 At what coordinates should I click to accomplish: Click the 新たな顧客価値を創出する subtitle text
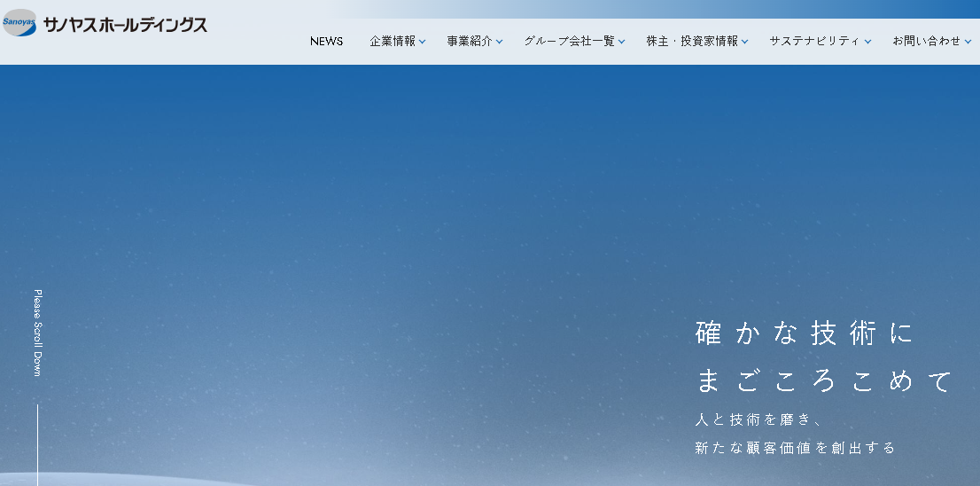795,448
